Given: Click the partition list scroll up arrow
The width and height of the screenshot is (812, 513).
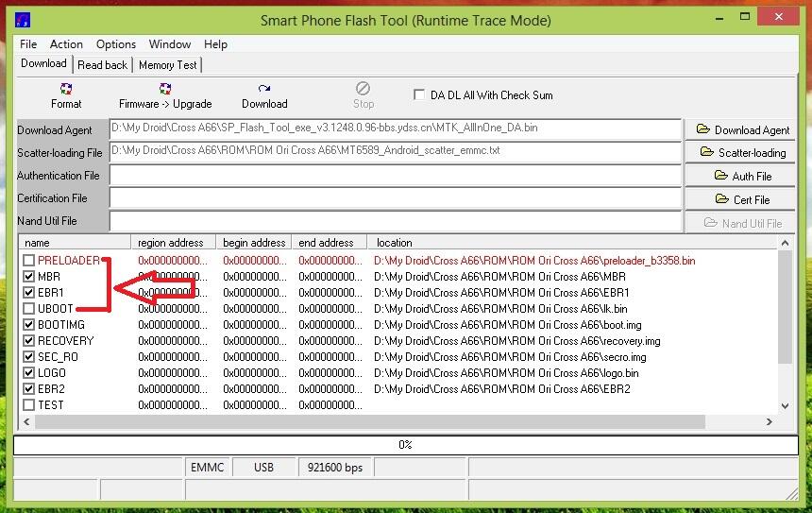Looking at the screenshot, I should click(x=785, y=243).
